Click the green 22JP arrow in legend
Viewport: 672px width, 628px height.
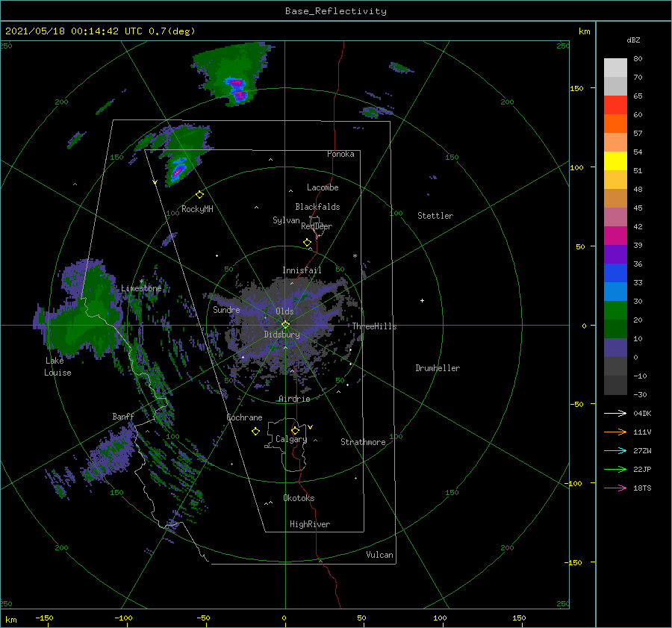615,470
